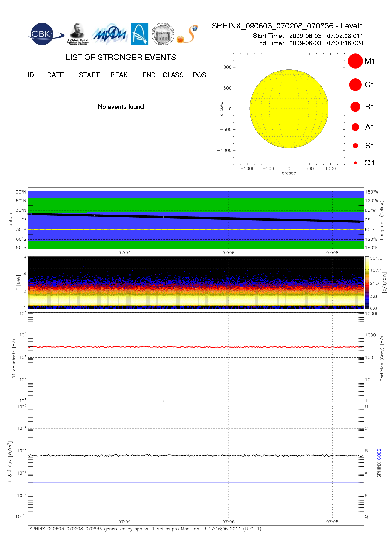Click the orange S sun-earth logo
Image resolution: width=392 pixels, height=555 pixels.
(188, 34)
